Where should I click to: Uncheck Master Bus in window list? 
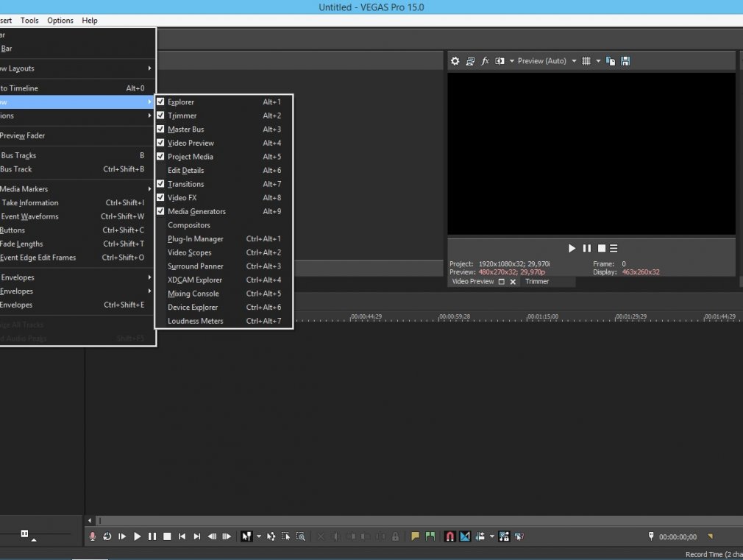click(x=160, y=129)
